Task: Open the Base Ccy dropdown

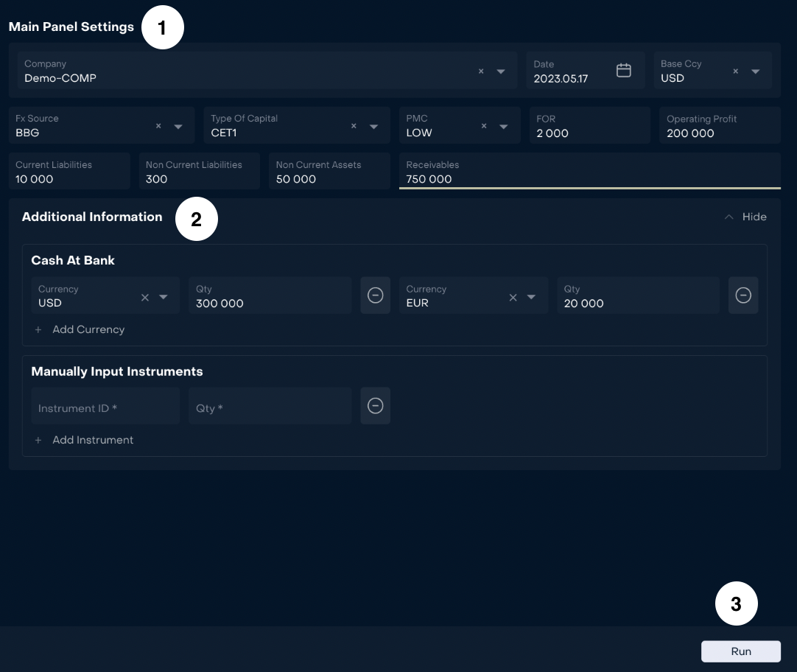Action: coord(755,71)
